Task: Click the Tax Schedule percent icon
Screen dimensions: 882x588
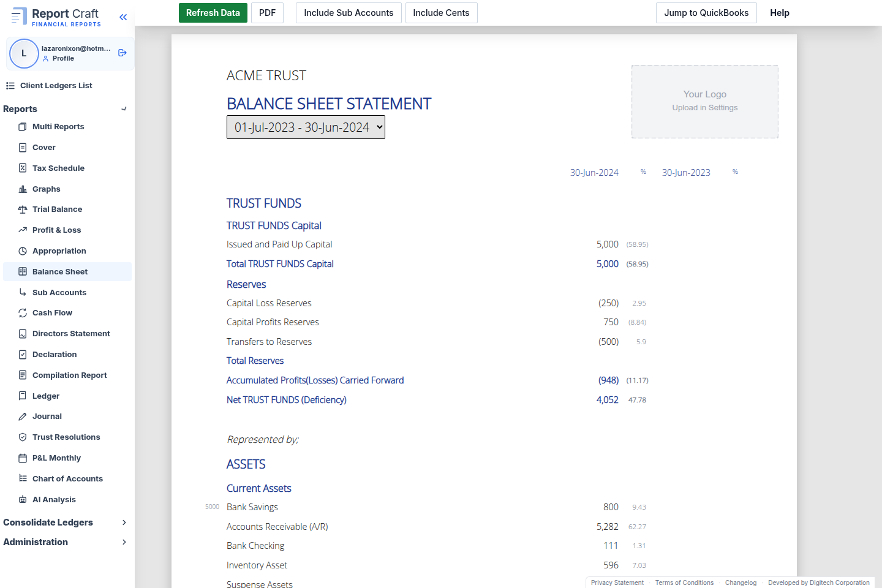Action: click(23, 168)
